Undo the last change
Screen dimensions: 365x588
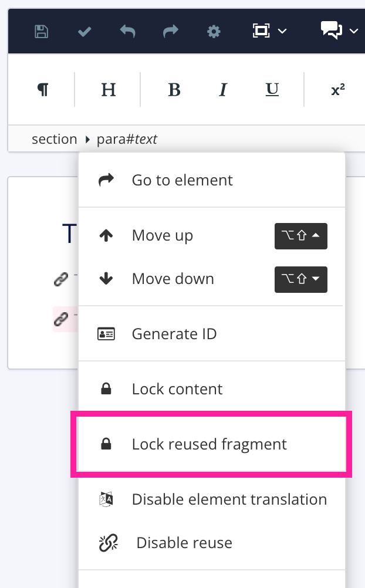pos(127,31)
